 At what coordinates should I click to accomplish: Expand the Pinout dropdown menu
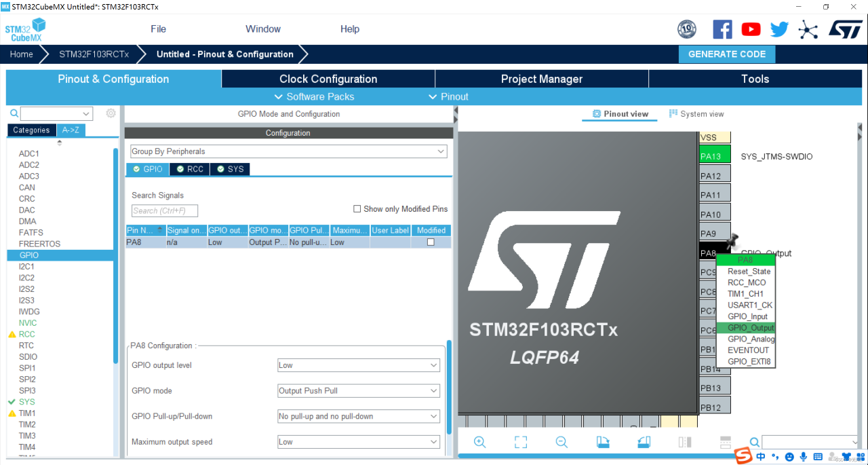(x=448, y=96)
